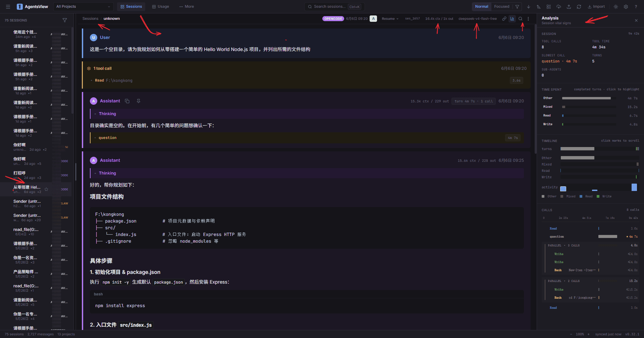644x338 pixels.
Task: Click the Other timeline row mark
Action: tap(577, 158)
